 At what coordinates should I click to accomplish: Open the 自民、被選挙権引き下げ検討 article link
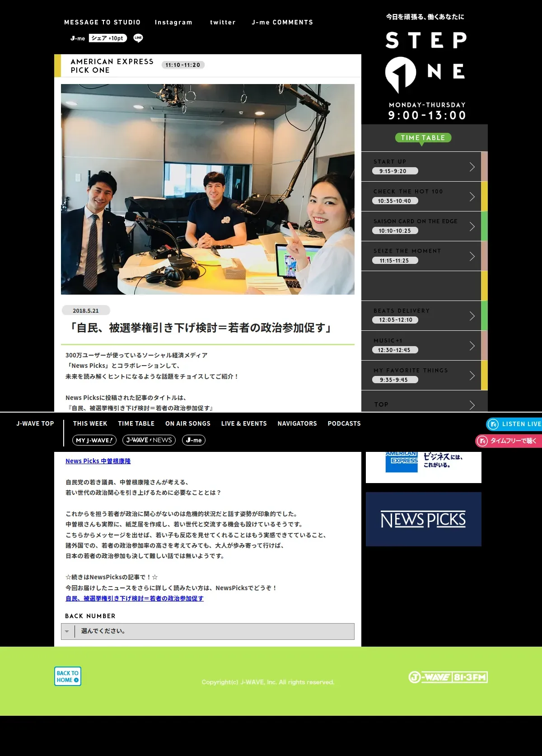135,598
